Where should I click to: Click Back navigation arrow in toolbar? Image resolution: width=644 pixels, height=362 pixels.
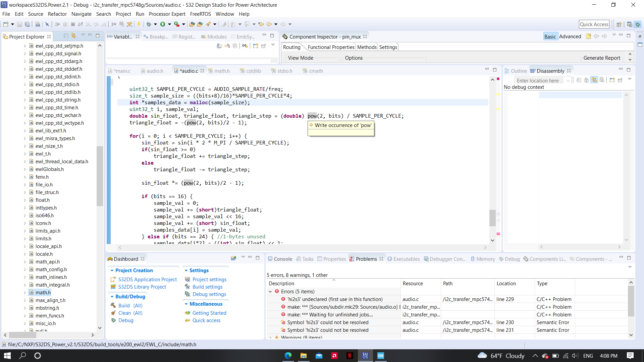[269, 24]
